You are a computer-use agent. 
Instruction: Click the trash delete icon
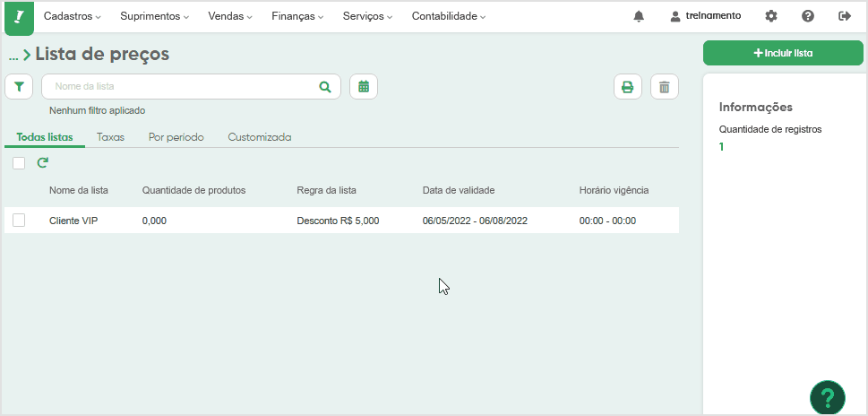pyautogui.click(x=665, y=87)
